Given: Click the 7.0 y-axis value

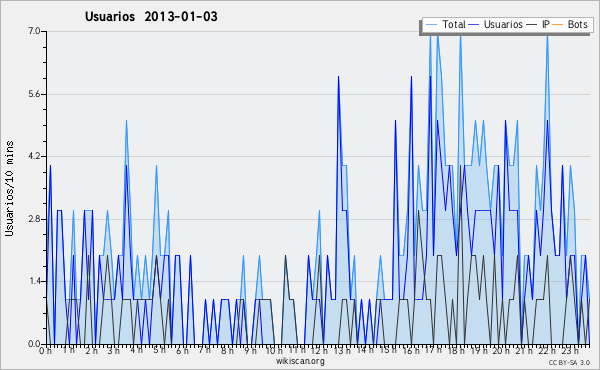Looking at the screenshot, I should pyautogui.click(x=34, y=31).
